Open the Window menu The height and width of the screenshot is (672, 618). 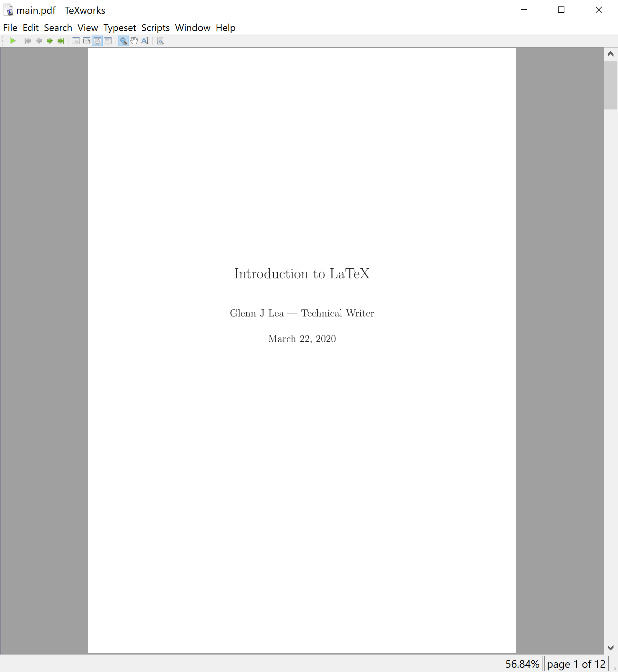tap(193, 28)
